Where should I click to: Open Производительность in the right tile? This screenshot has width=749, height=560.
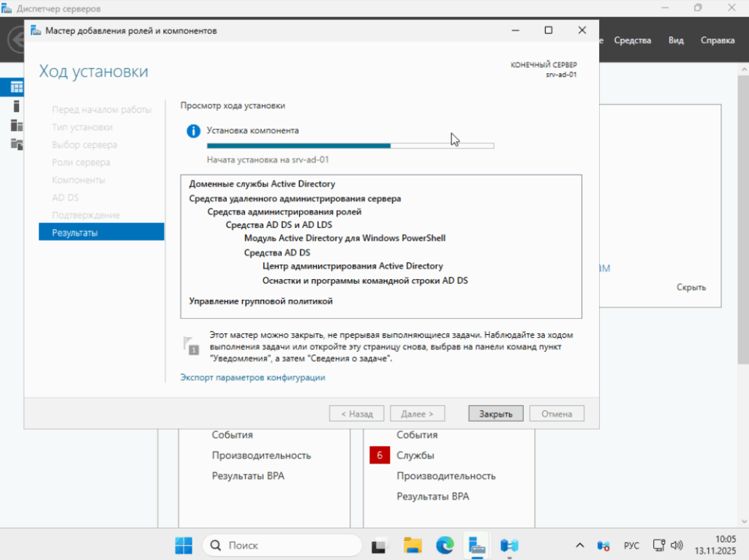point(446,476)
